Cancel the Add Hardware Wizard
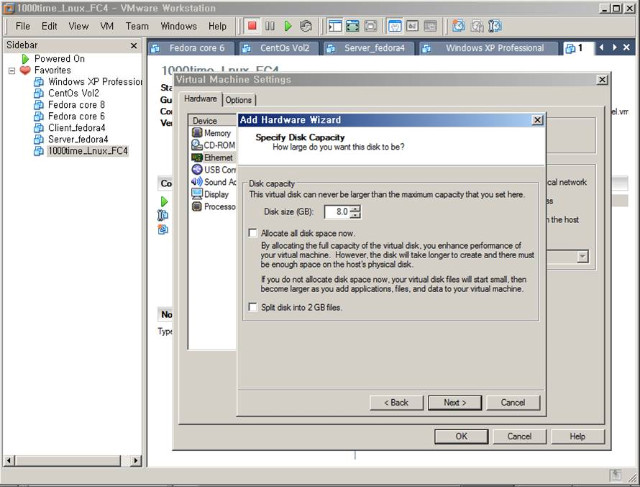Viewport: 640px width, 487px height. (513, 402)
